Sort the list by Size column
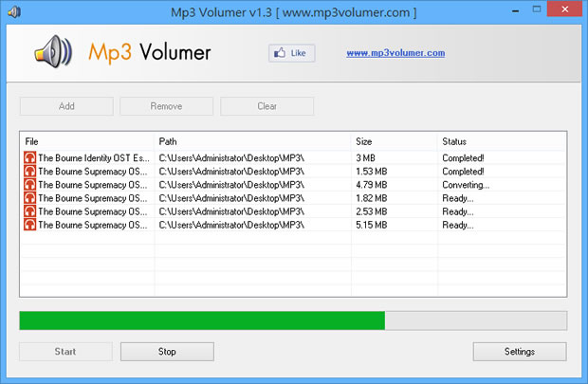588x384 pixels. 394,141
